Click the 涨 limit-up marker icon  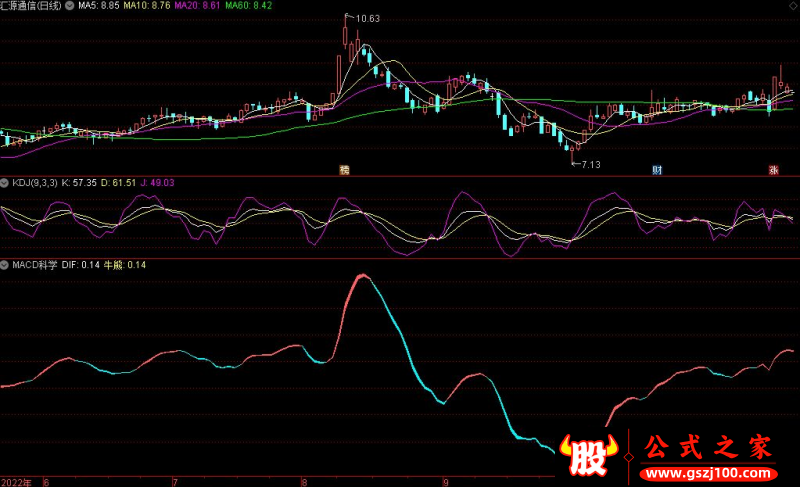[x=773, y=170]
